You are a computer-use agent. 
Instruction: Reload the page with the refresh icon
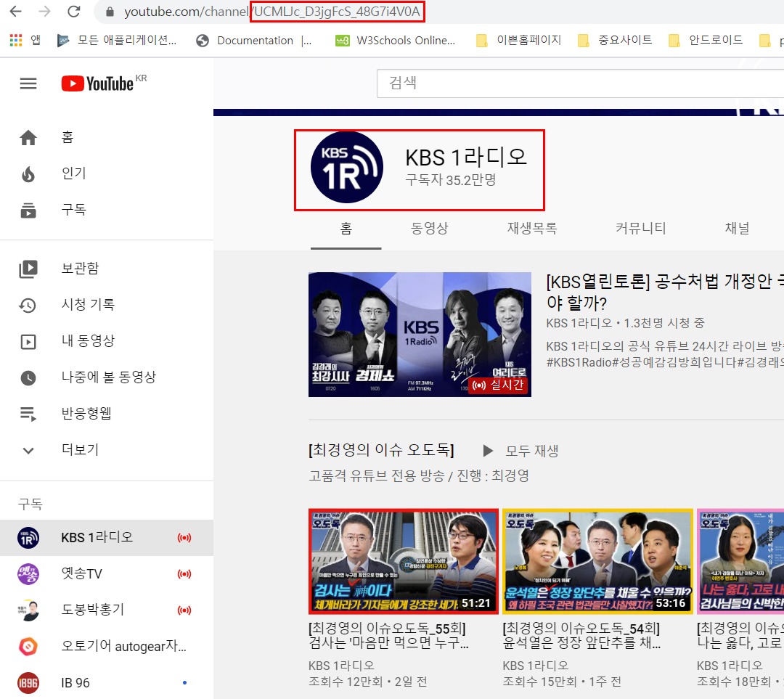pyautogui.click(x=74, y=12)
